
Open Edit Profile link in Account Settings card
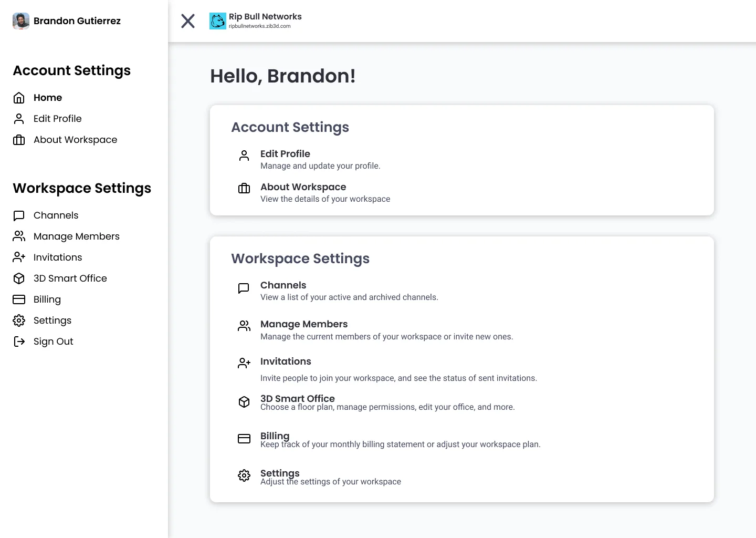click(285, 154)
